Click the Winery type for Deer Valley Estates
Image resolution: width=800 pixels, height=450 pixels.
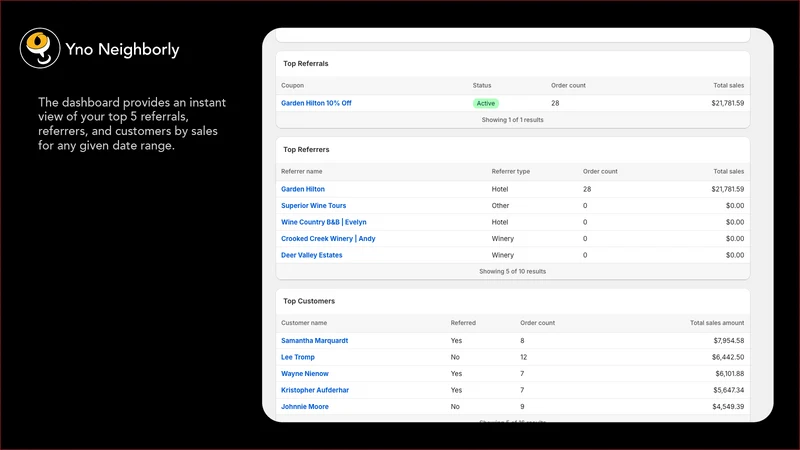coord(503,255)
